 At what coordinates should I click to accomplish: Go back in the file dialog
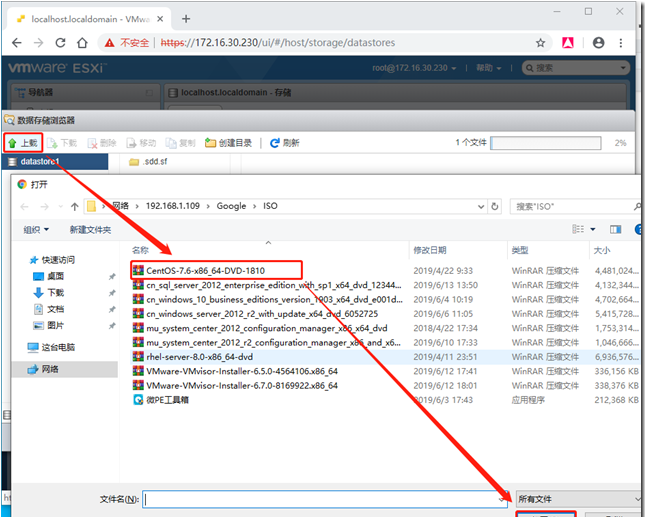[24, 206]
